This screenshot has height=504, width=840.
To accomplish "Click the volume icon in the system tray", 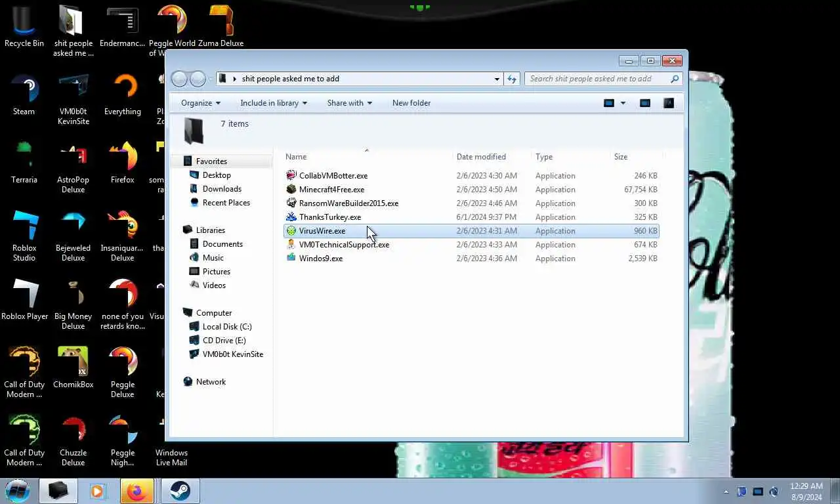I will click(774, 492).
